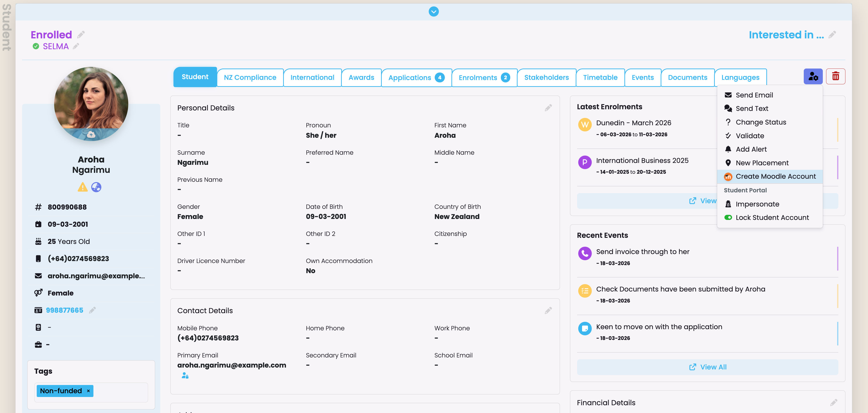Click pencil icon next to Enrolled status
The height and width of the screenshot is (413, 868).
81,35
